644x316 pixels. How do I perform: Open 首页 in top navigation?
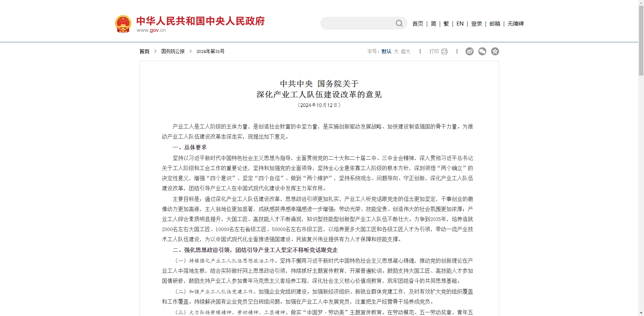pos(418,23)
